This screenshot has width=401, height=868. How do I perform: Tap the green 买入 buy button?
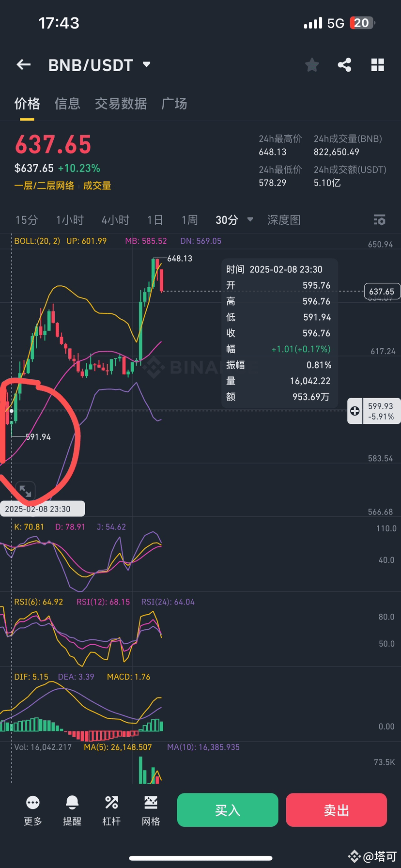pos(228,810)
